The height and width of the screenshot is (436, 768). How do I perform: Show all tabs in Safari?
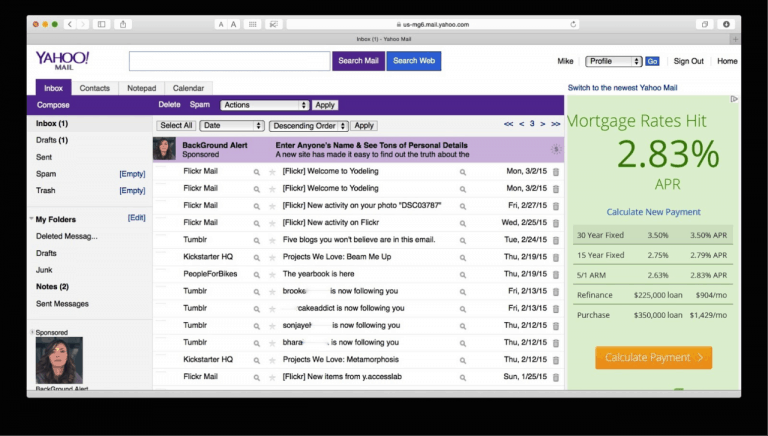coord(704,24)
